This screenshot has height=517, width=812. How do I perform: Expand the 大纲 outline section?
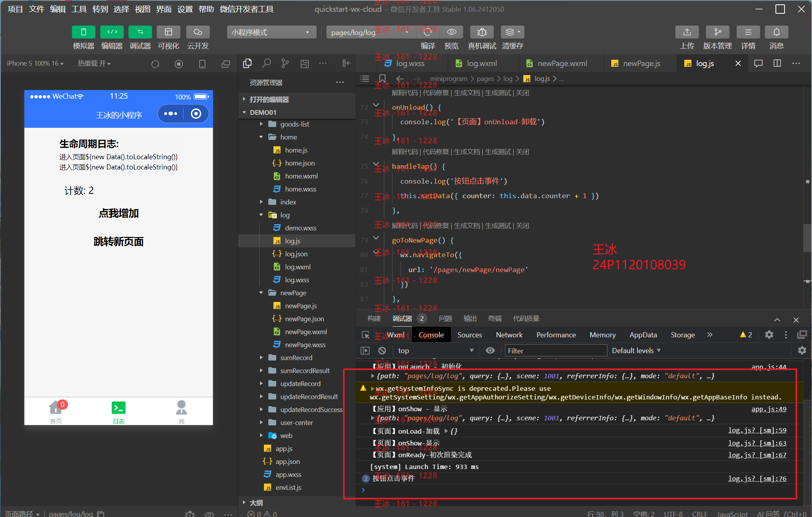coord(297,503)
